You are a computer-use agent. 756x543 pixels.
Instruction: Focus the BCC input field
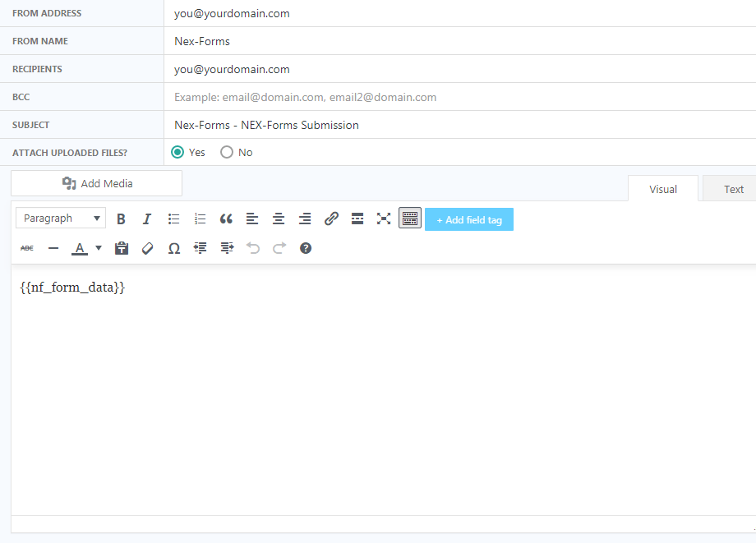pos(460,97)
